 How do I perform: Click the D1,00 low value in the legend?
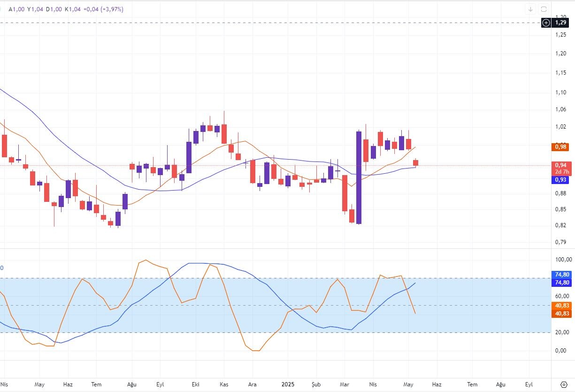coord(54,9)
